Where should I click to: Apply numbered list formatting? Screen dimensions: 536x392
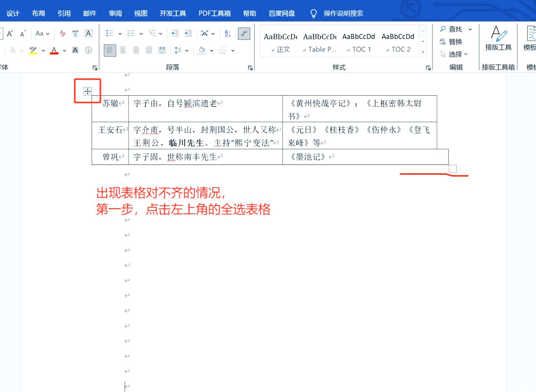point(131,33)
